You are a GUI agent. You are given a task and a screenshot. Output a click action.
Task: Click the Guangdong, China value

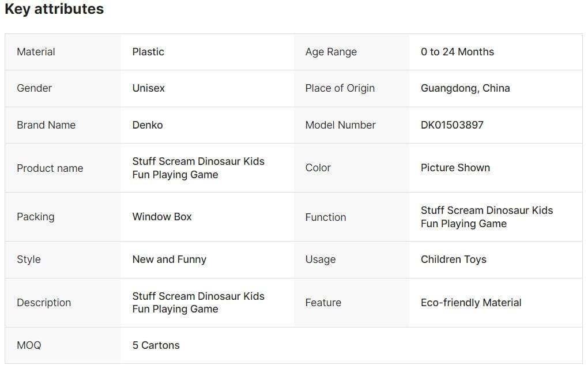point(465,88)
